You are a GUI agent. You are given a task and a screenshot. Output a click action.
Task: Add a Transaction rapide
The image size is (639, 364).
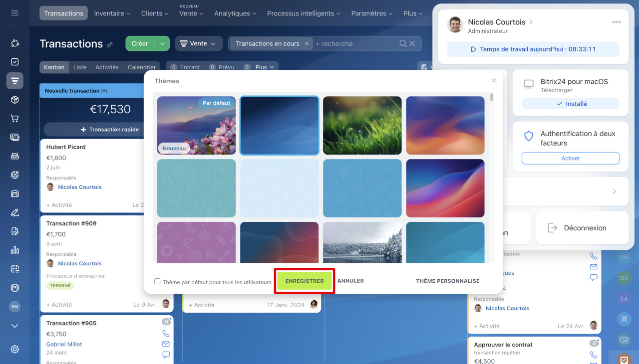(x=109, y=129)
